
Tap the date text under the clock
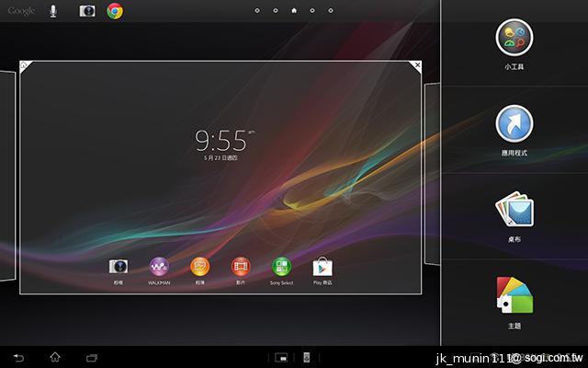pos(220,158)
